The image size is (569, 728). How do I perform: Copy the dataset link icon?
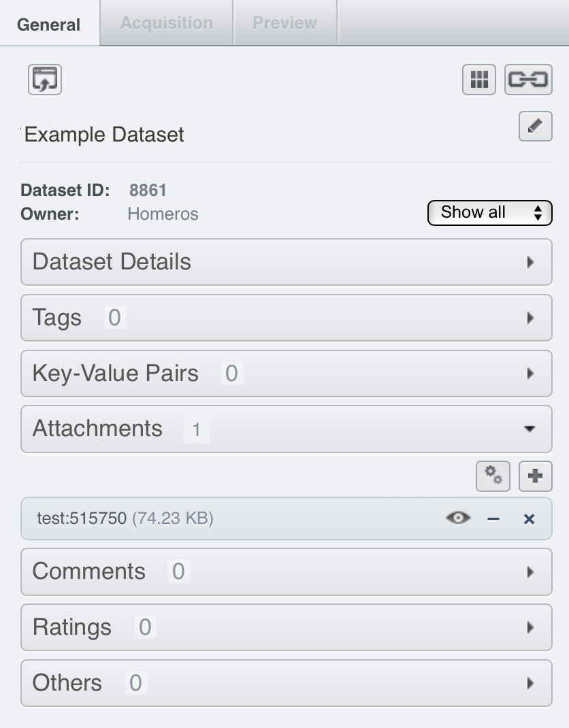pyautogui.click(x=529, y=80)
